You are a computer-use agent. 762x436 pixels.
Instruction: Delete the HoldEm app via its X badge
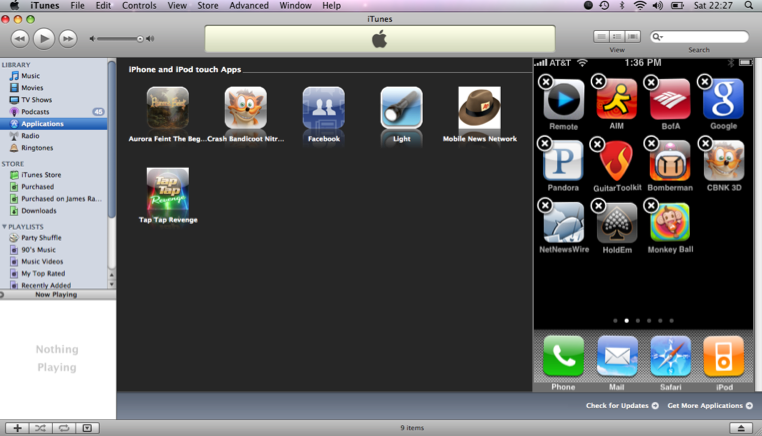[598, 206]
